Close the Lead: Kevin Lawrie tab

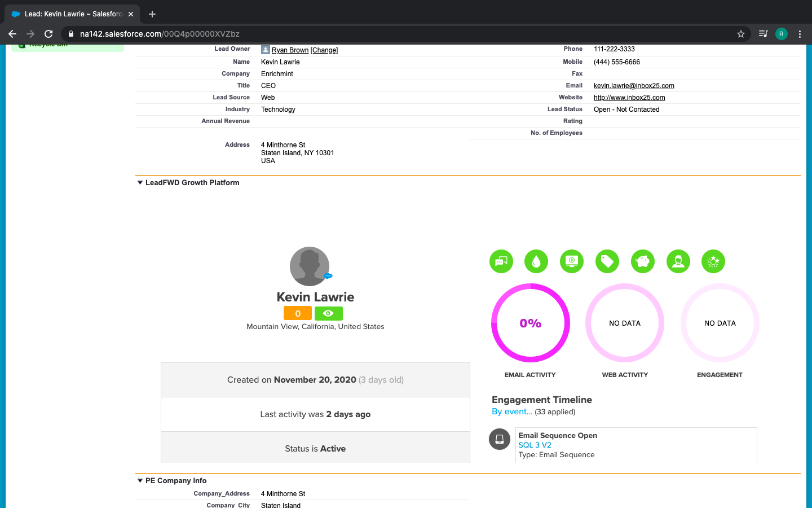click(131, 14)
